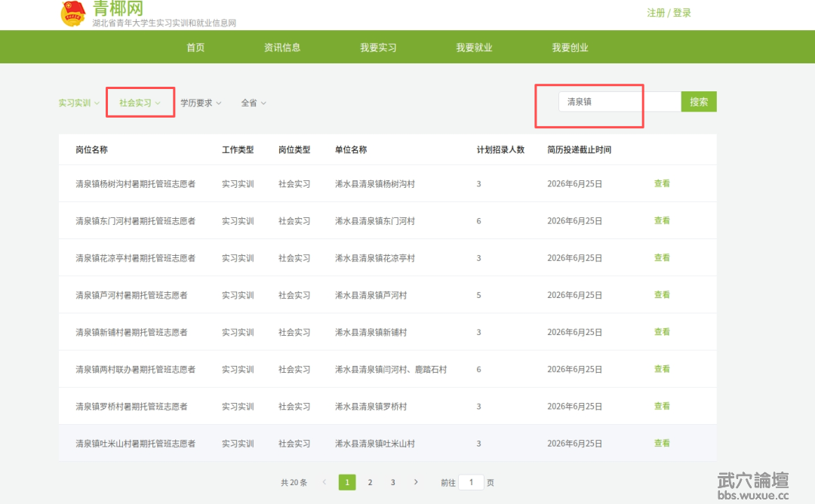Open the 我要实习 menu

tap(378, 48)
